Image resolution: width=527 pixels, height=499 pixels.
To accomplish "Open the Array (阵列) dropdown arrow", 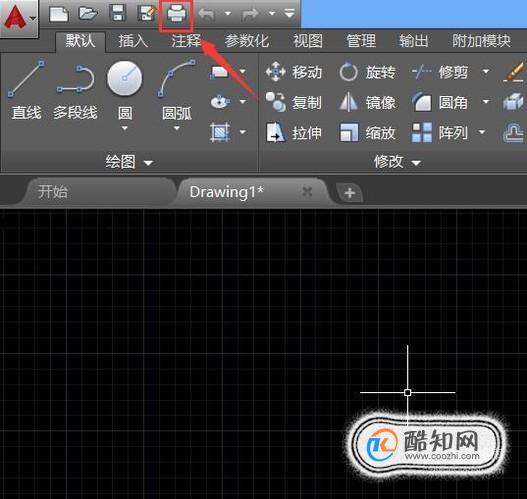I will [x=482, y=132].
